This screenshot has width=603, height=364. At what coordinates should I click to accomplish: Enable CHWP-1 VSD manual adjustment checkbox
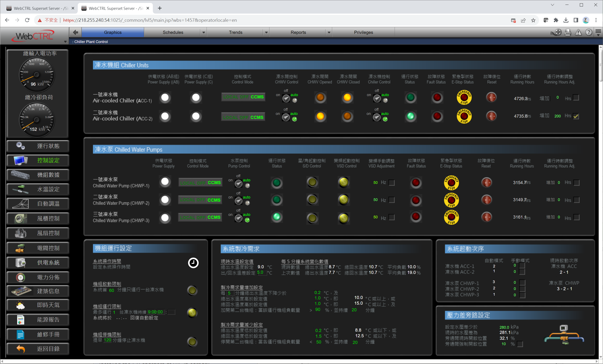point(392,183)
